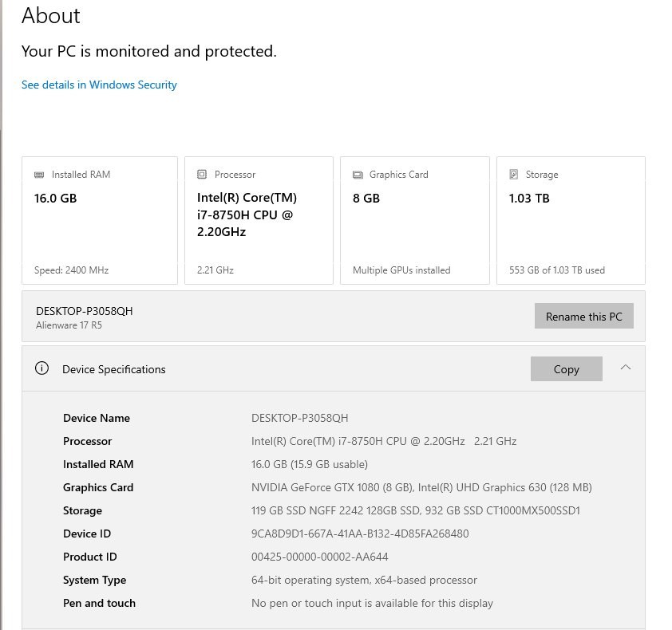Copy the device specifications
This screenshot has height=630, width=672.
click(x=566, y=368)
